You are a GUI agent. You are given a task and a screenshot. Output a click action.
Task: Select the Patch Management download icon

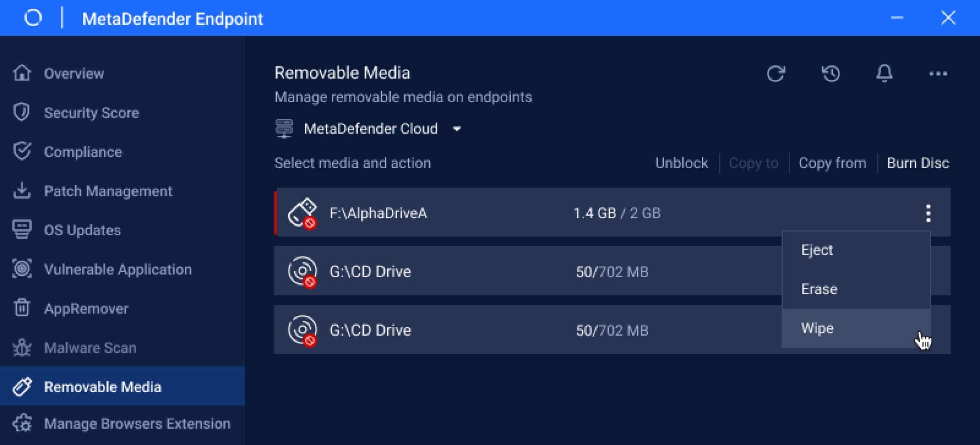tap(22, 191)
